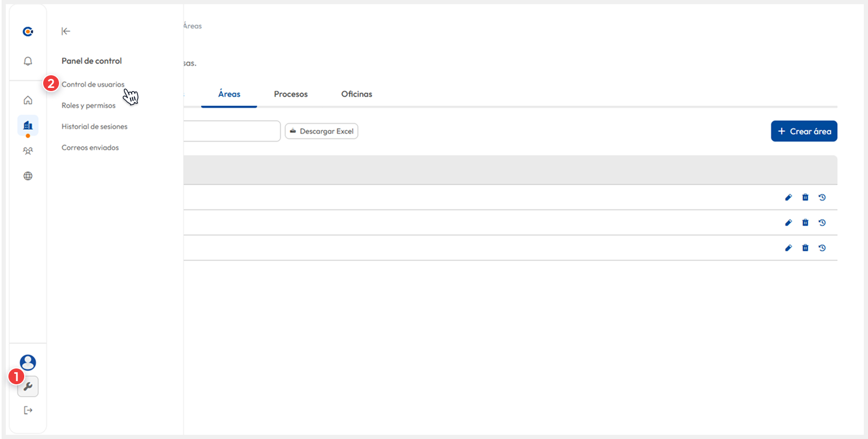Click the globe icon in sidebar
This screenshot has height=439, width=868.
point(28,176)
